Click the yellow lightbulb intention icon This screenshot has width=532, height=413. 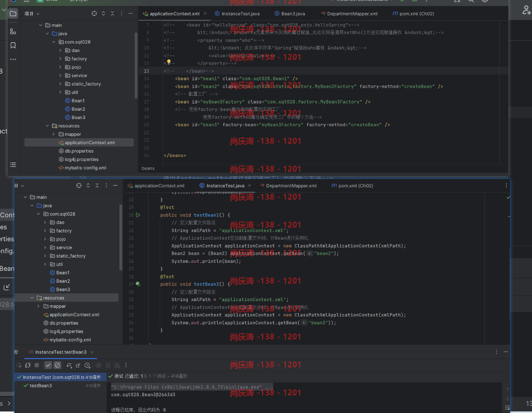(169, 62)
